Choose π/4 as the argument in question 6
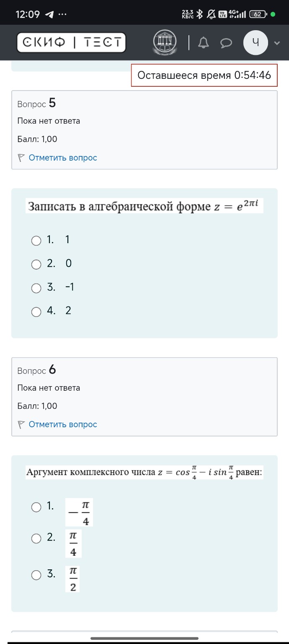The width and height of the screenshot is (289, 644). click(36, 539)
